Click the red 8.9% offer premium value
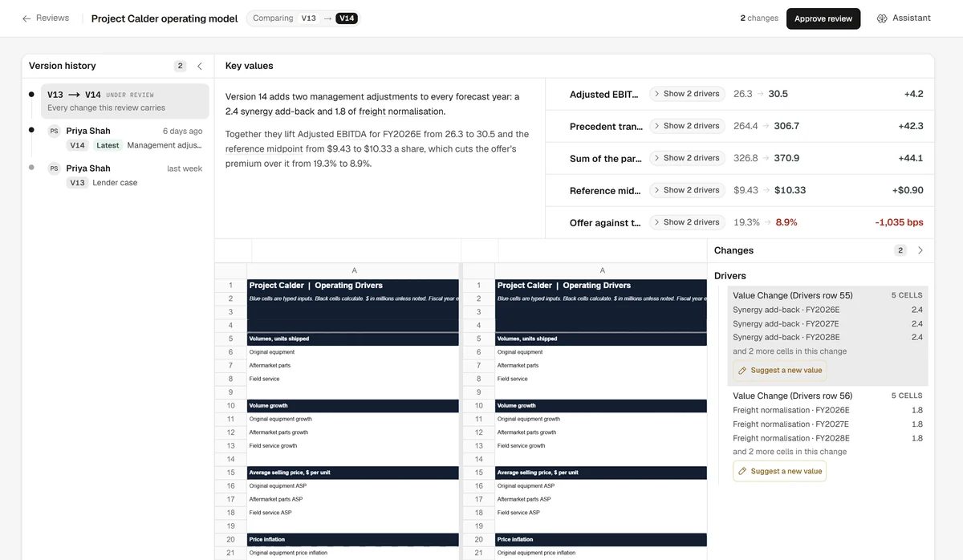The height and width of the screenshot is (560, 963). point(786,222)
